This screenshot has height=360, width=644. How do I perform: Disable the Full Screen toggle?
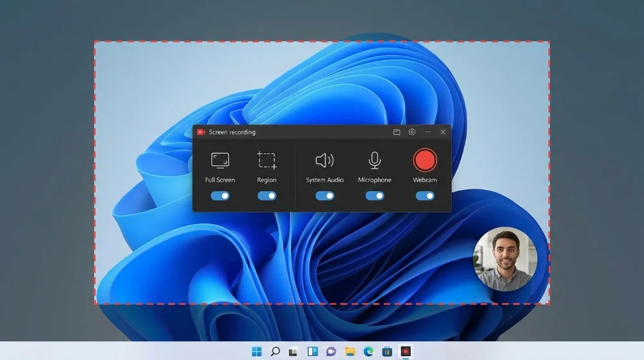coord(220,196)
